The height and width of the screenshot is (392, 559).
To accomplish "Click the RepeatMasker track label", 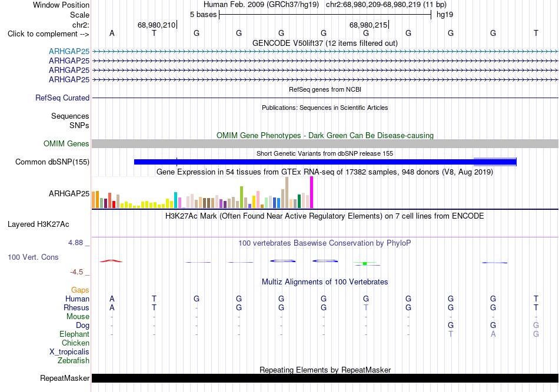I will 65,378.
